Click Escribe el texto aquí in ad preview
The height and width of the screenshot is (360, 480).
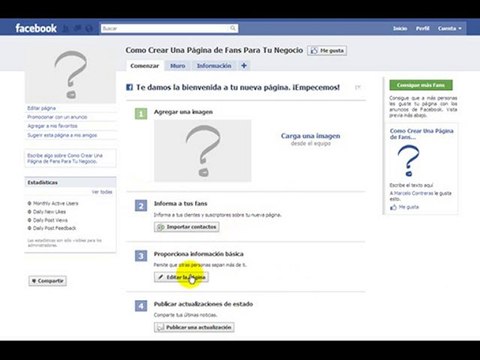(x=411, y=185)
